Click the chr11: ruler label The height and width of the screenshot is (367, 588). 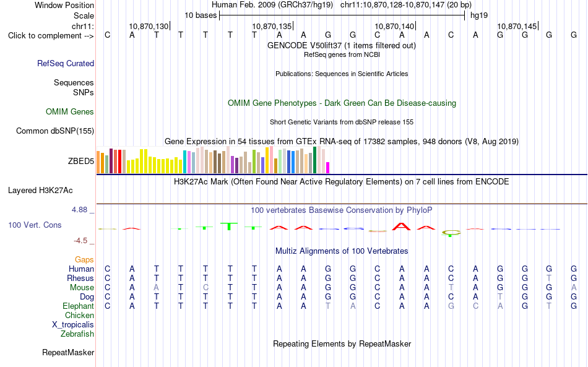(83, 26)
